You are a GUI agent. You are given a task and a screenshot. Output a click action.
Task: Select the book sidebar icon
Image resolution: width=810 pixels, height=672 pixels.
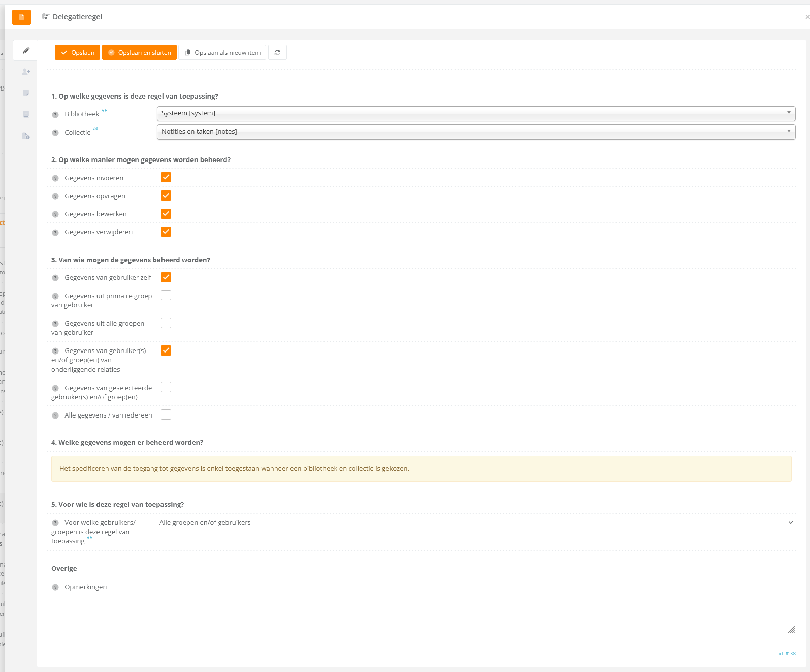pos(26,115)
